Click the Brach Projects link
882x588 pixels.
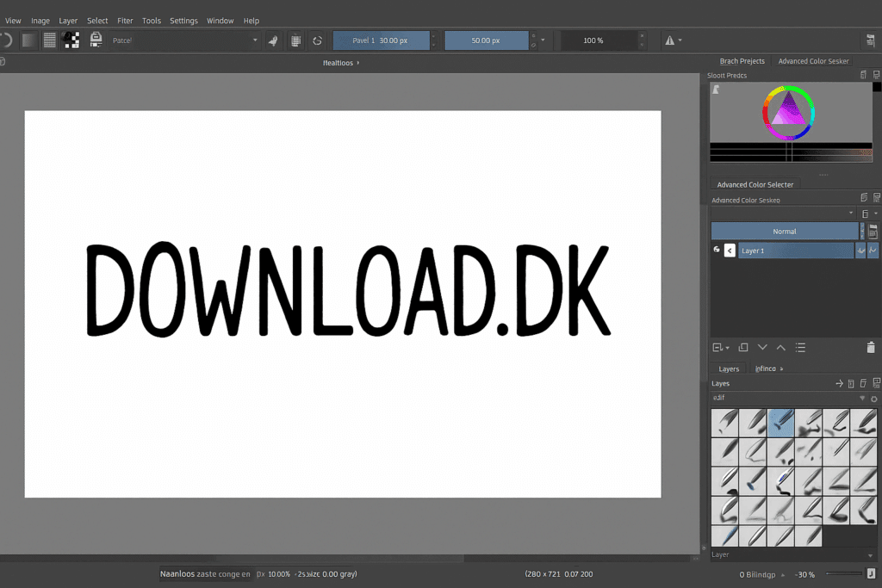[x=742, y=60]
